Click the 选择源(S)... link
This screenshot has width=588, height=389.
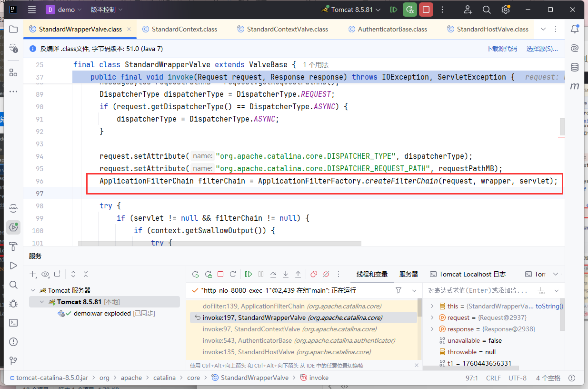(542, 49)
